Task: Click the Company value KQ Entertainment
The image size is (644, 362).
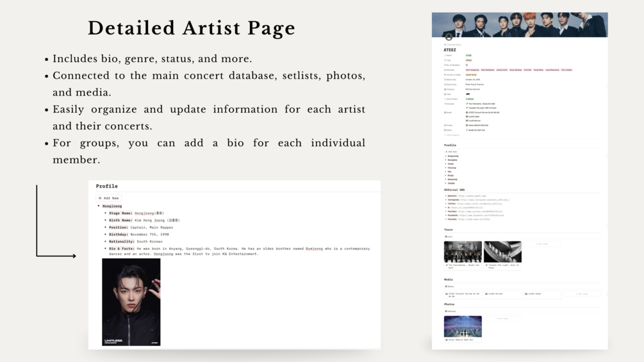Action: (x=473, y=89)
